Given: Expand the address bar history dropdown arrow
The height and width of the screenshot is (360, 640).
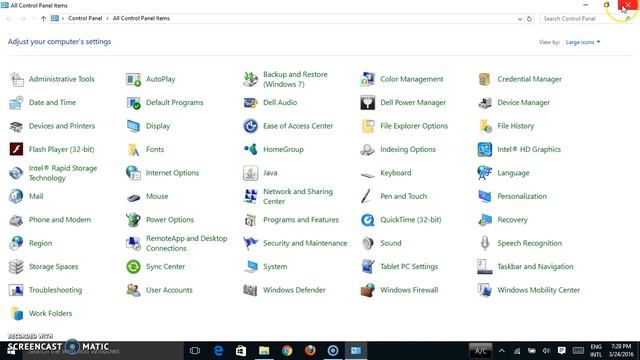Looking at the screenshot, I should click(x=520, y=19).
